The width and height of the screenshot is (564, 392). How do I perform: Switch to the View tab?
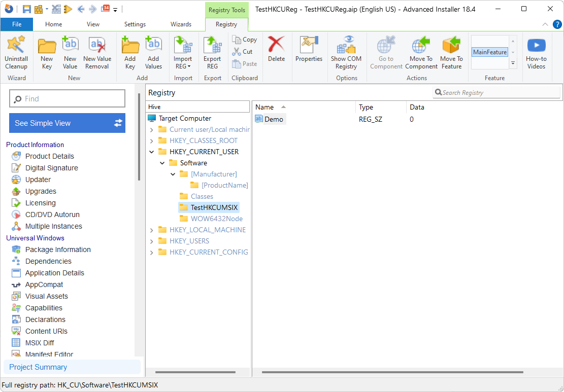pyautogui.click(x=93, y=24)
